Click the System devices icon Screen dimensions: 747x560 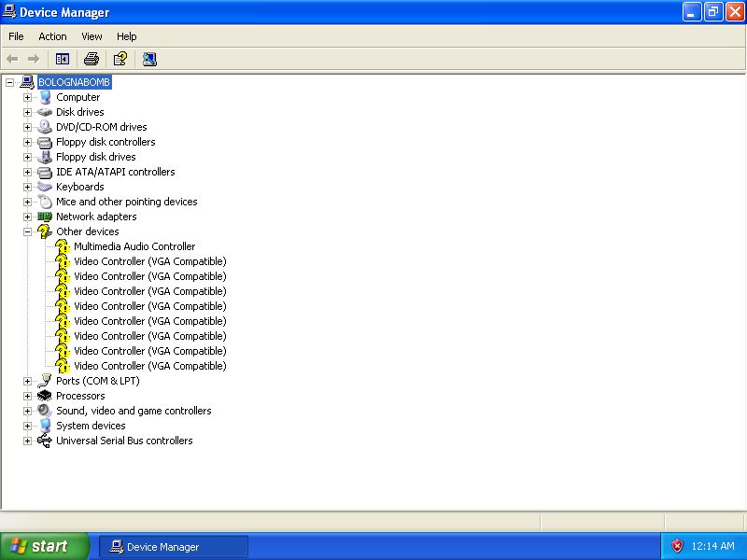tap(45, 426)
